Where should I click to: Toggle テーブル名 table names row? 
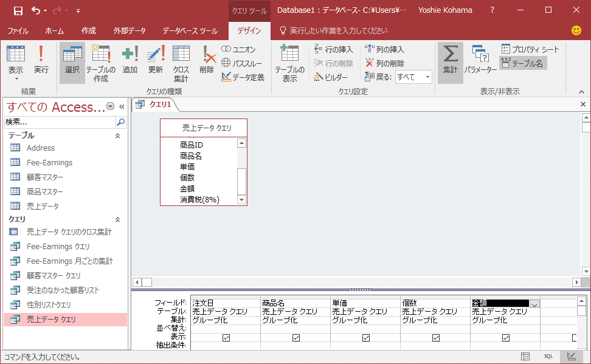522,63
